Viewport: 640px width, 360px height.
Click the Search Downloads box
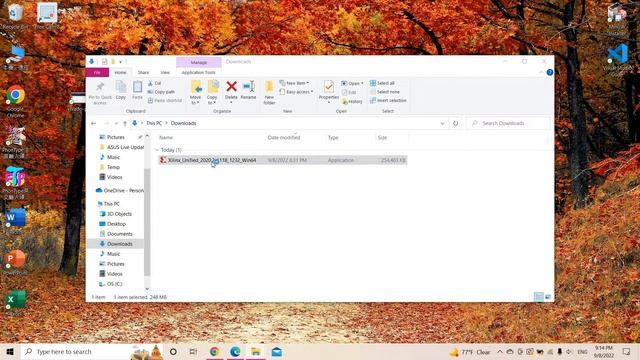508,123
